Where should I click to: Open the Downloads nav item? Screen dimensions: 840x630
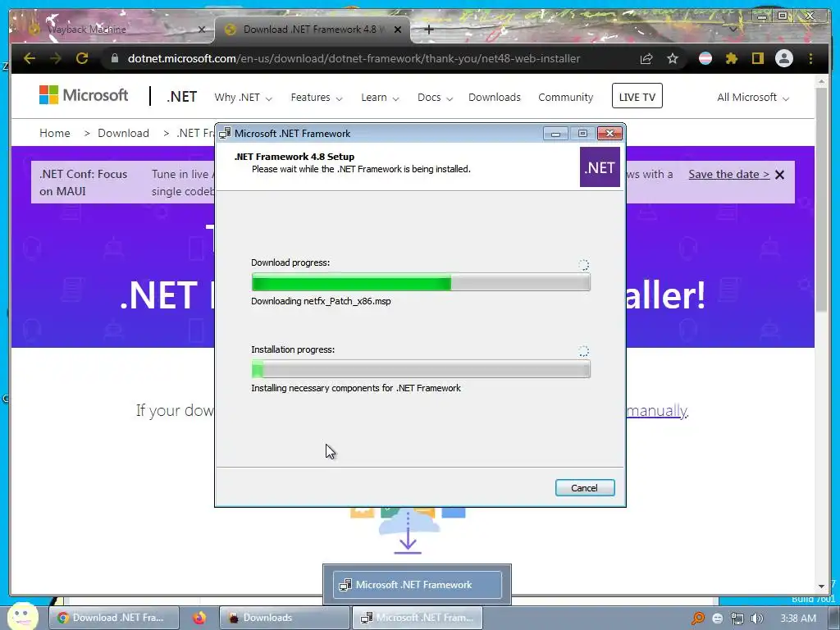coord(495,98)
